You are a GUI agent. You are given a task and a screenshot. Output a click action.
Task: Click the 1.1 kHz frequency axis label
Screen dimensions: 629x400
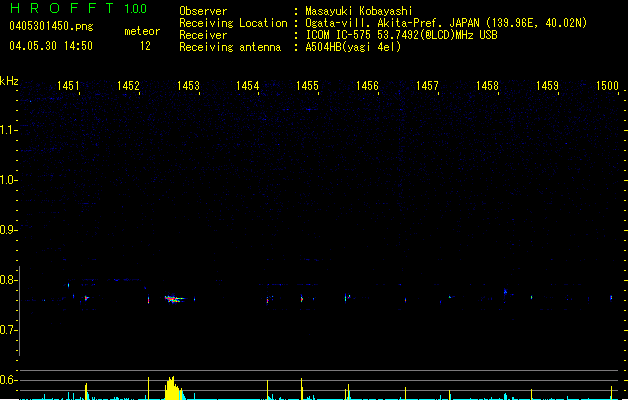(x=8, y=130)
